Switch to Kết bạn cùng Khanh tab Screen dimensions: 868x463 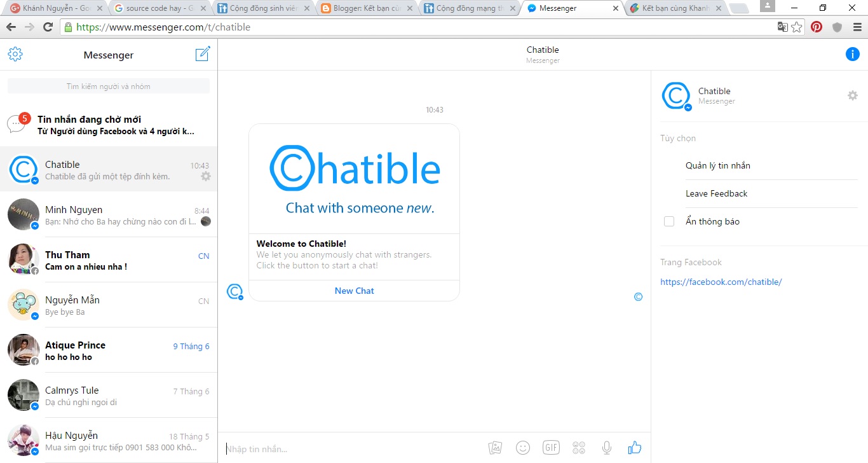coord(676,8)
